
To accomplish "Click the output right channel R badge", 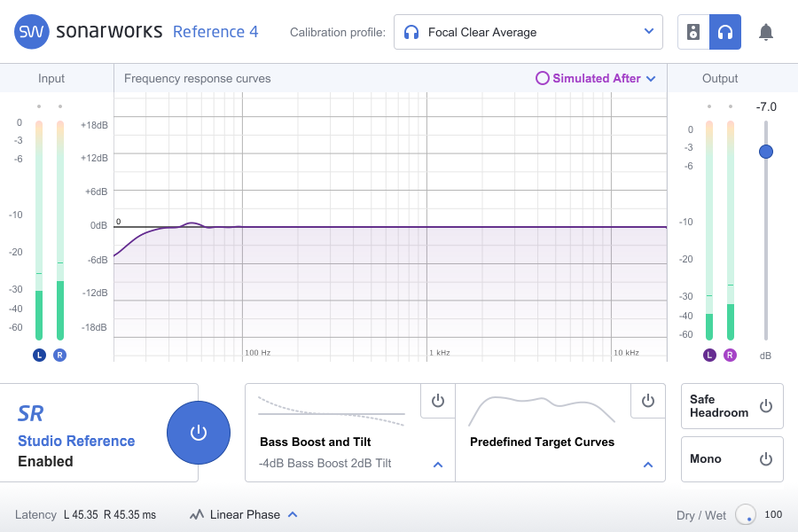I will tap(730, 355).
